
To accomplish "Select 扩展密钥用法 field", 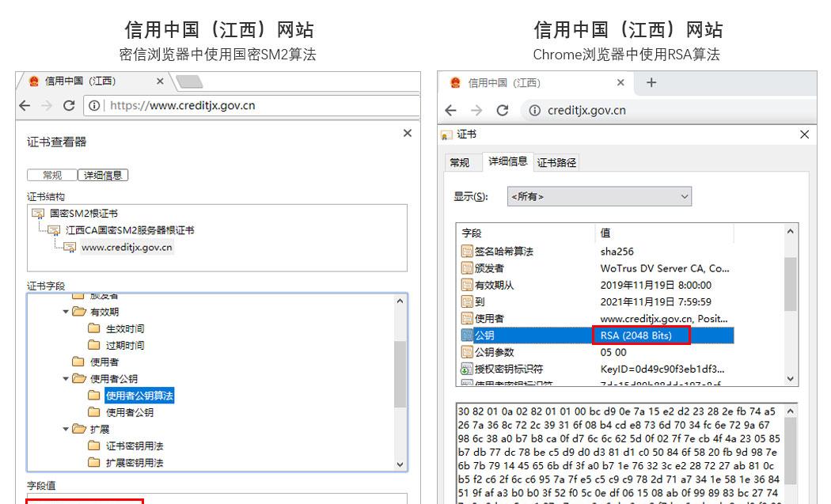I will (134, 463).
